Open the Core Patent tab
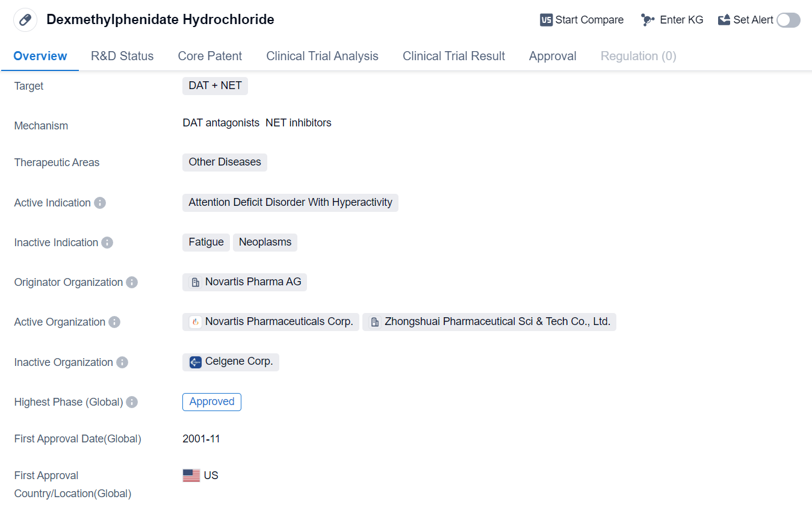This screenshot has height=508, width=812. (209, 56)
